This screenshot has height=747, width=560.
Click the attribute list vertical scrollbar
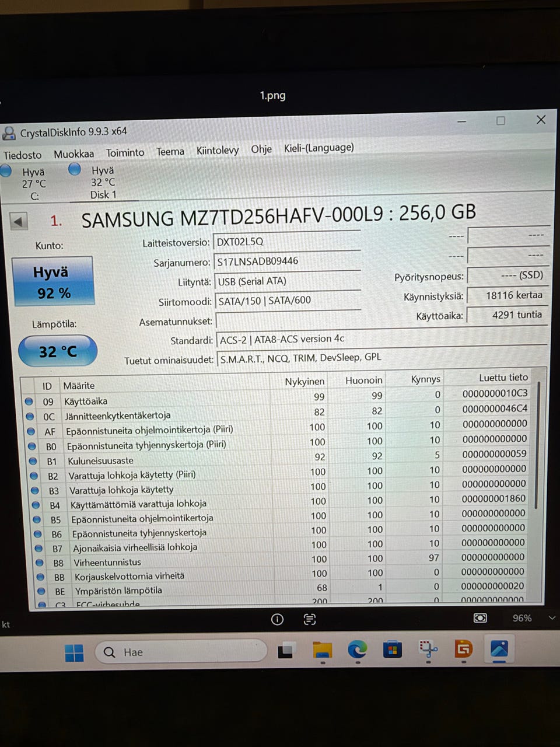pyautogui.click(x=538, y=446)
